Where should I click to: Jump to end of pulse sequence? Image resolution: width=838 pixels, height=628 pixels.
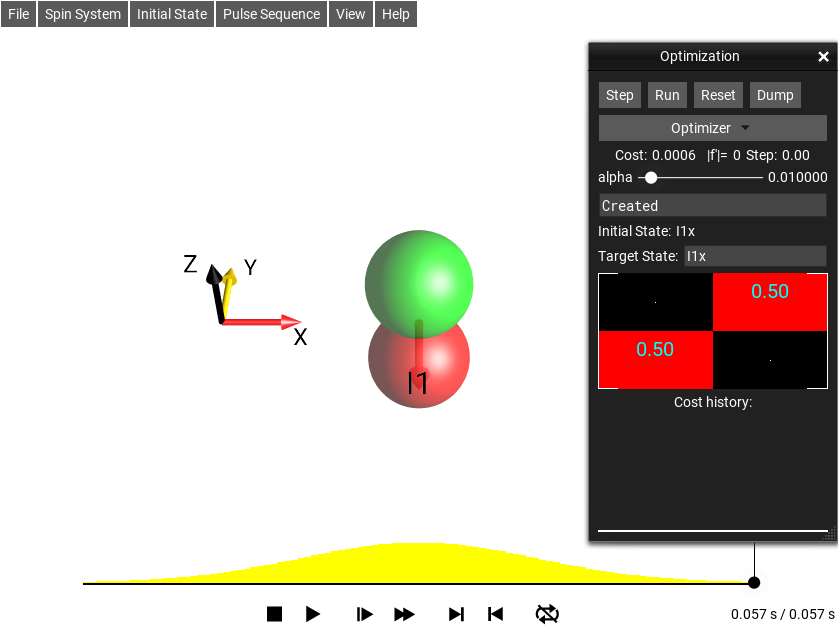pyautogui.click(x=456, y=614)
